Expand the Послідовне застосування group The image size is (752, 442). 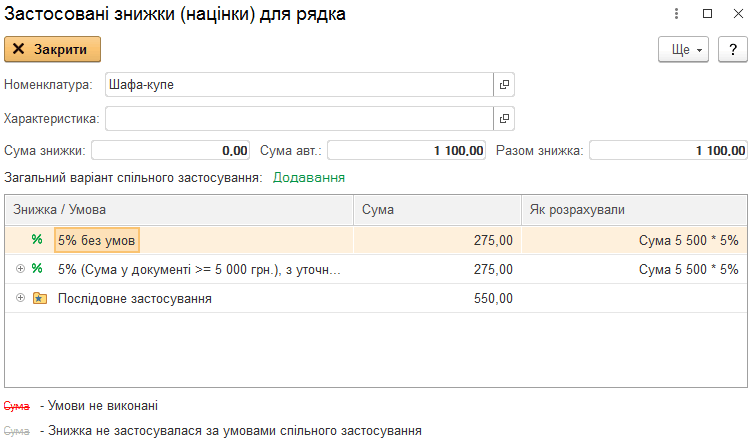coord(20,298)
